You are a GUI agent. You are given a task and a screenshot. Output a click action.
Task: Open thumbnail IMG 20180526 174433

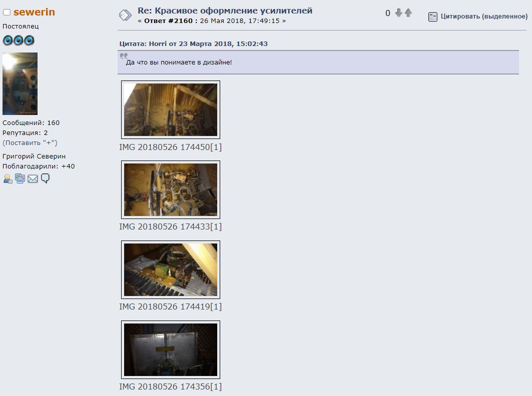(x=171, y=190)
